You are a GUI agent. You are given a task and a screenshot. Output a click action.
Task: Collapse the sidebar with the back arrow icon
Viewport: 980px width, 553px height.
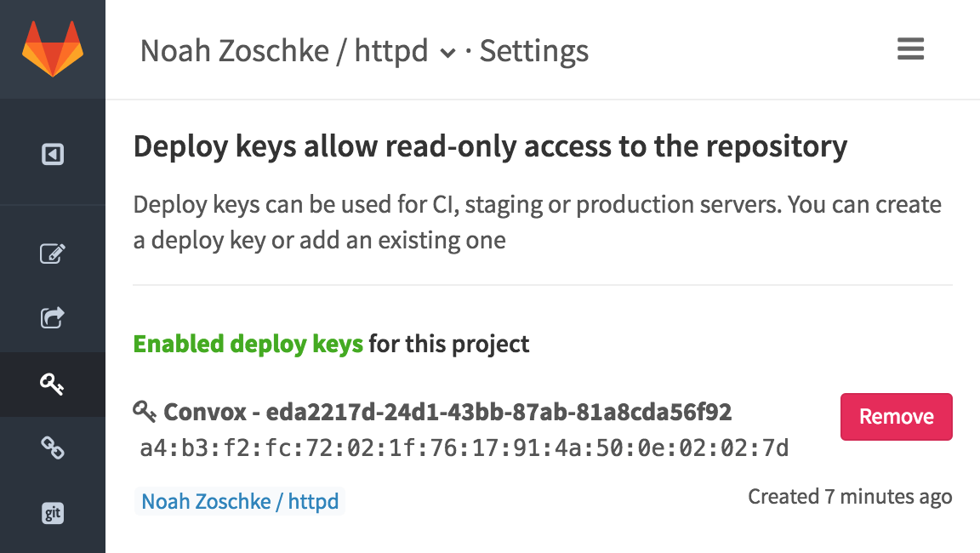pyautogui.click(x=53, y=153)
